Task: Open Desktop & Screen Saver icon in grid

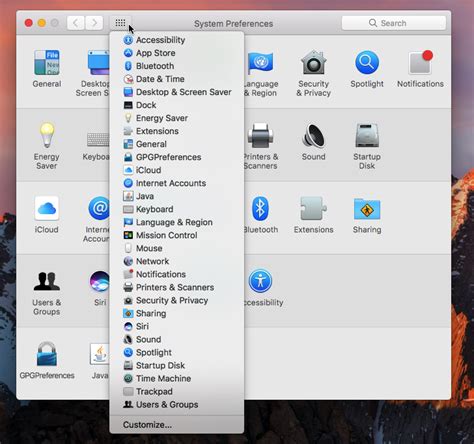Action: coord(98,63)
